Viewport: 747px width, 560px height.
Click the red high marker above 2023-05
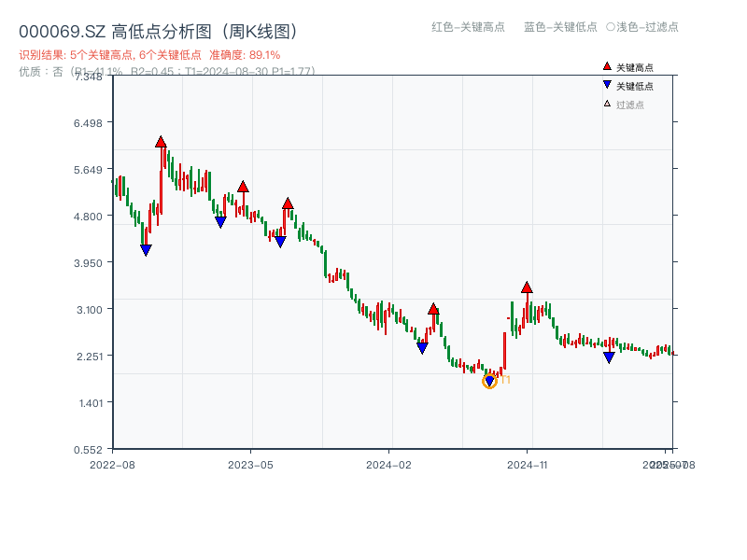pyautogui.click(x=243, y=187)
